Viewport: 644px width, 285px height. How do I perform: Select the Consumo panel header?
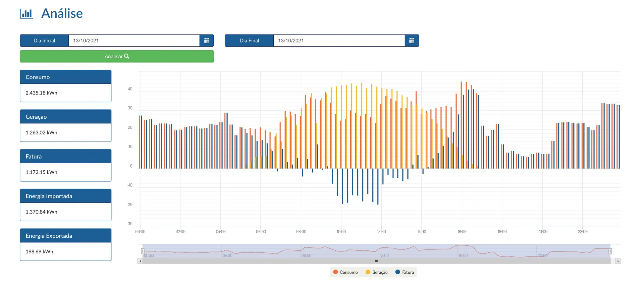pos(65,77)
